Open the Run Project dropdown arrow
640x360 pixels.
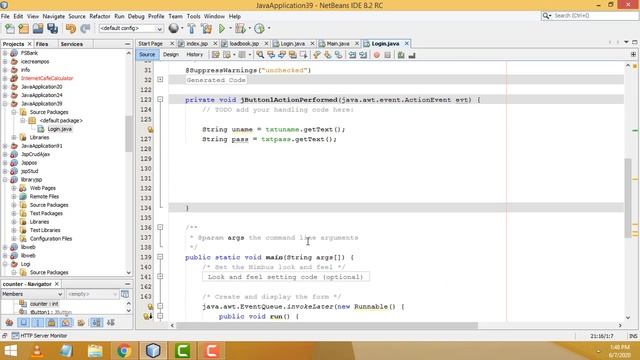230,28
